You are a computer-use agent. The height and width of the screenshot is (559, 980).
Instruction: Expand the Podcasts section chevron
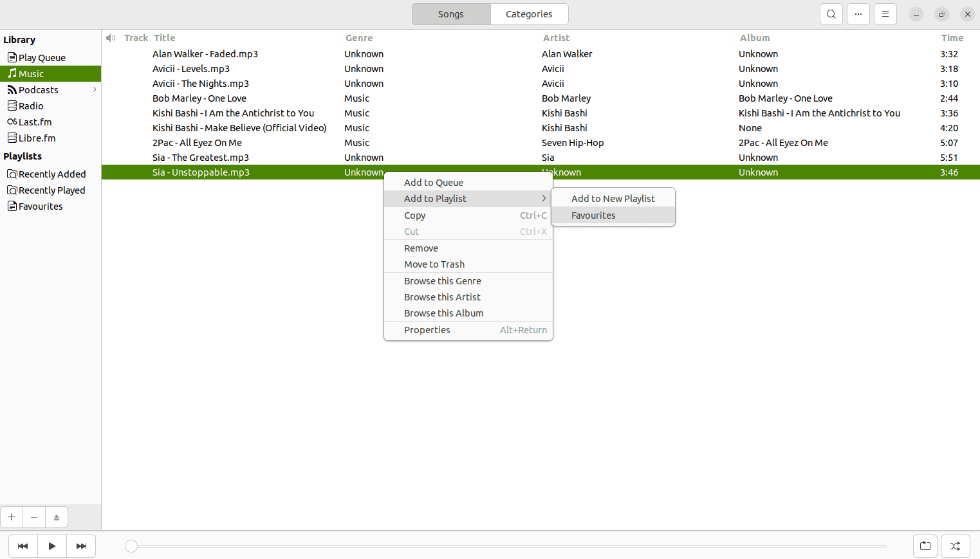point(94,89)
